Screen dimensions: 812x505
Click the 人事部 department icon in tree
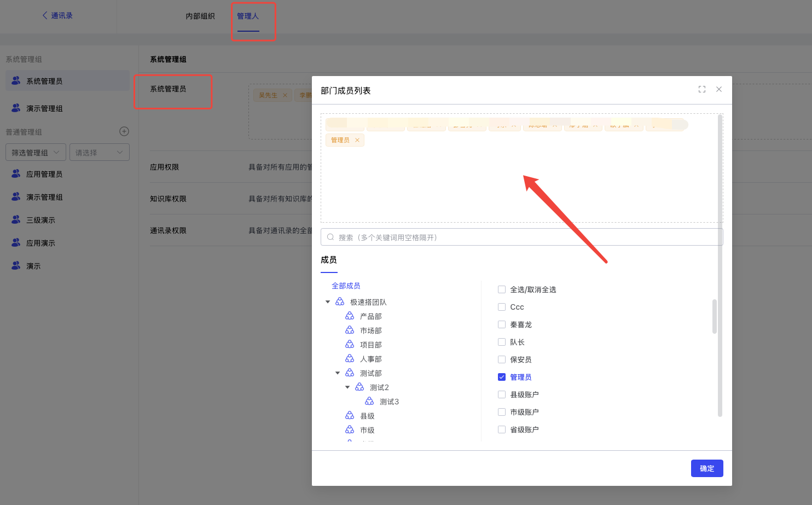[350, 359]
